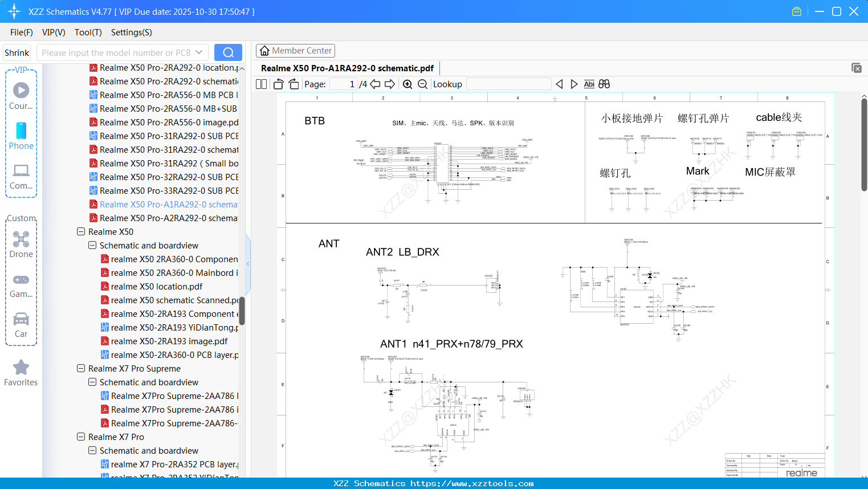Open the Courses category in VIP sidebar
868x489 pixels.
21,96
